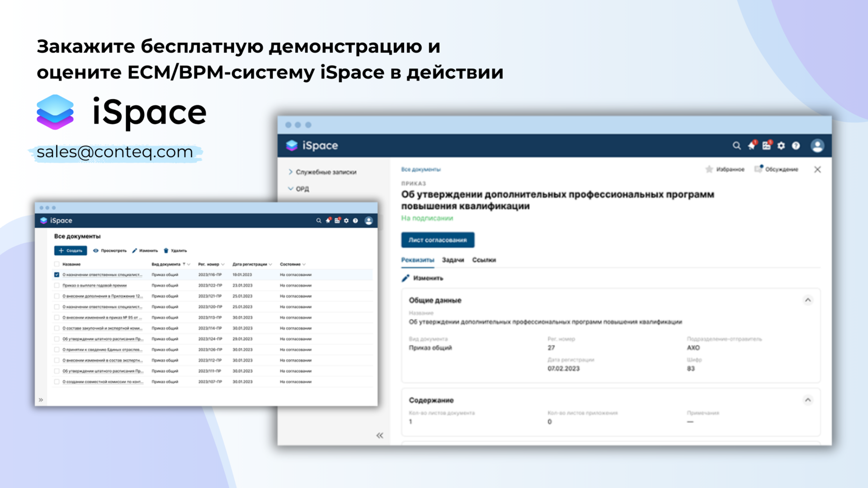Click the Создать button

point(70,250)
